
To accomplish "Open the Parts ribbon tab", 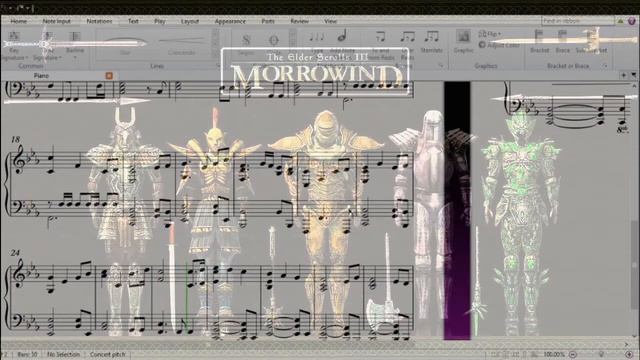I will point(268,21).
